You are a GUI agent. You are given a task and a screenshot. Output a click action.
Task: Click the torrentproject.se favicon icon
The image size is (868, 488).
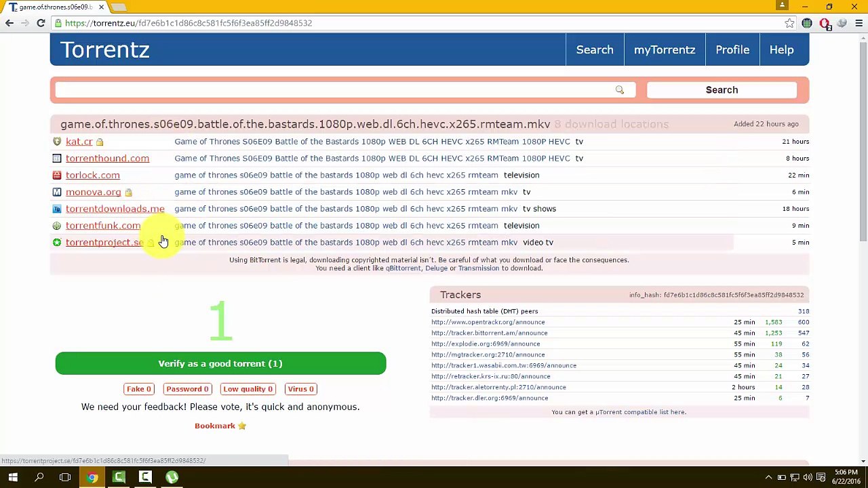click(x=57, y=243)
